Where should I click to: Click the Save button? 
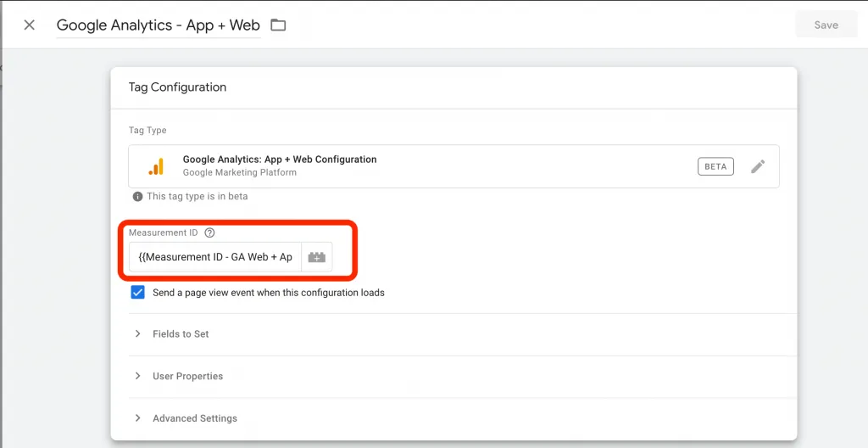pyautogui.click(x=826, y=25)
